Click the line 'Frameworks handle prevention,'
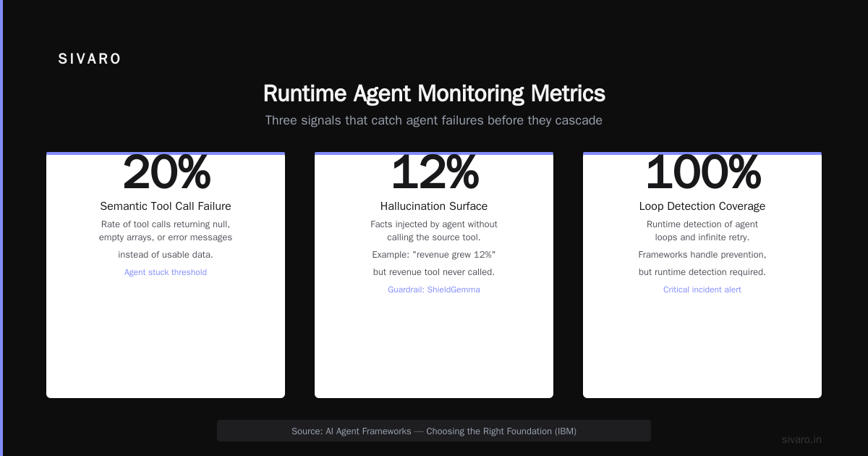 pyautogui.click(x=702, y=255)
